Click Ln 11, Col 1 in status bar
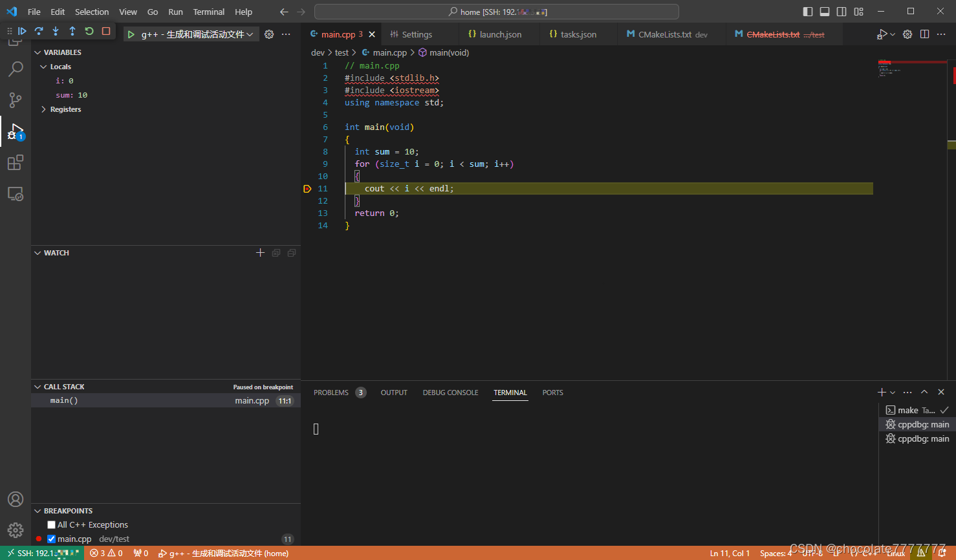956x560 pixels. point(730,553)
